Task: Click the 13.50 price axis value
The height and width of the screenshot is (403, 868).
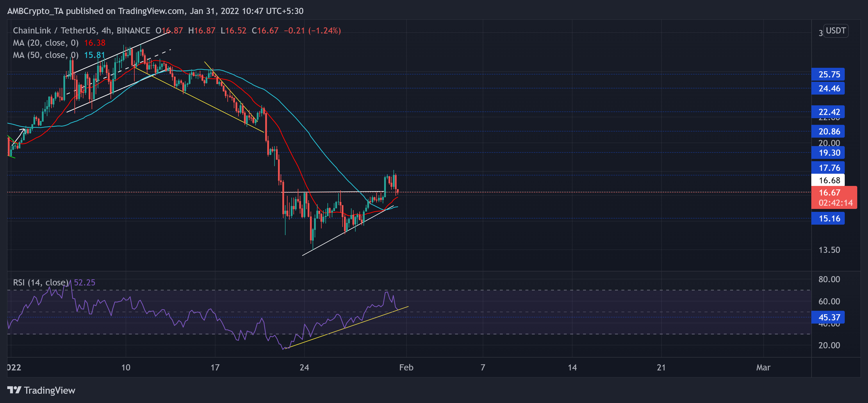Action: [x=829, y=250]
